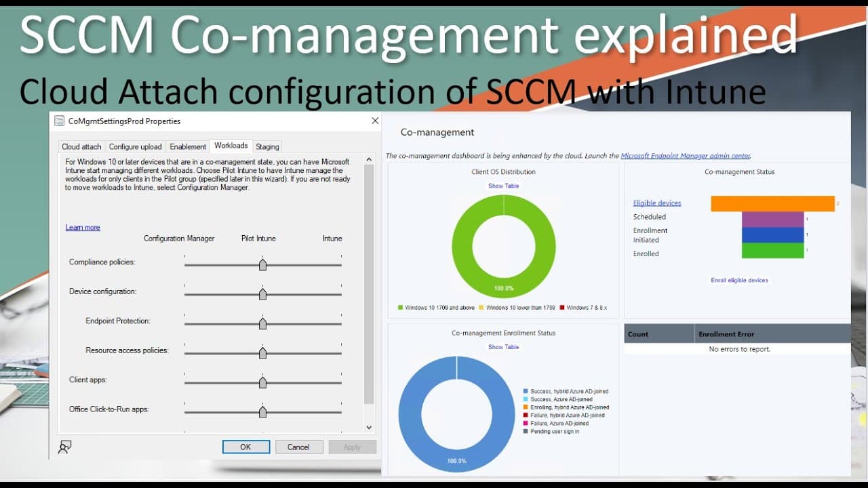Click the green Client OS Distribution donut ring

(x=462, y=246)
